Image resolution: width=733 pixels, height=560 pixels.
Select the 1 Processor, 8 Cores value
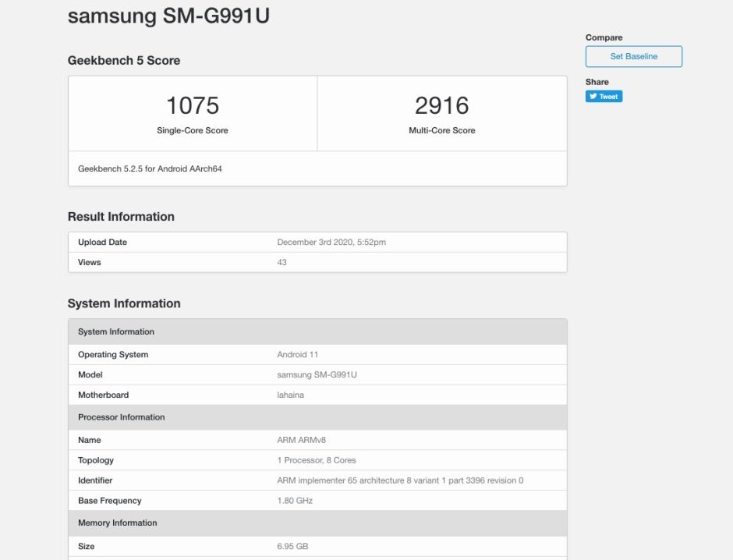(317, 460)
